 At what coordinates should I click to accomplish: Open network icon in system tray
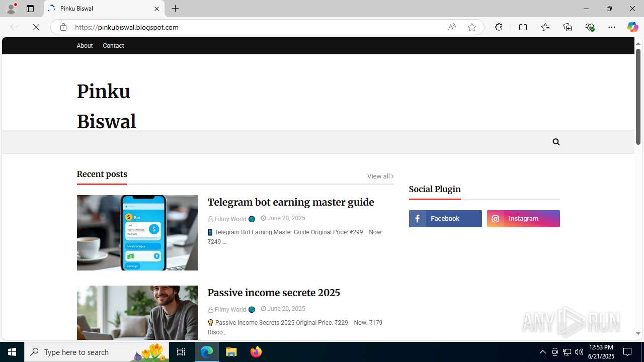coord(567,352)
